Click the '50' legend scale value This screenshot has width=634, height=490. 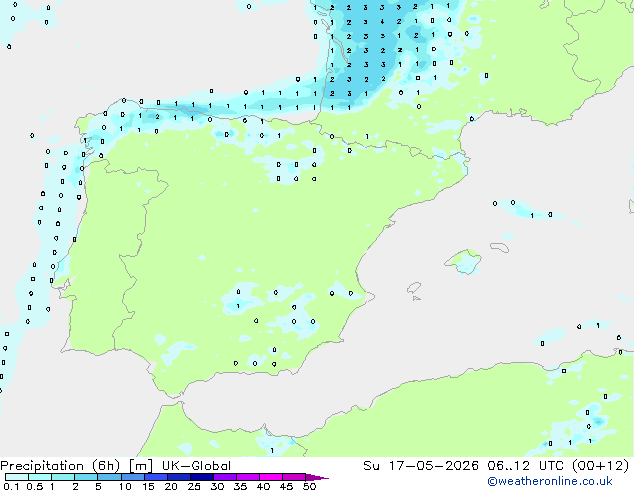click(309, 486)
